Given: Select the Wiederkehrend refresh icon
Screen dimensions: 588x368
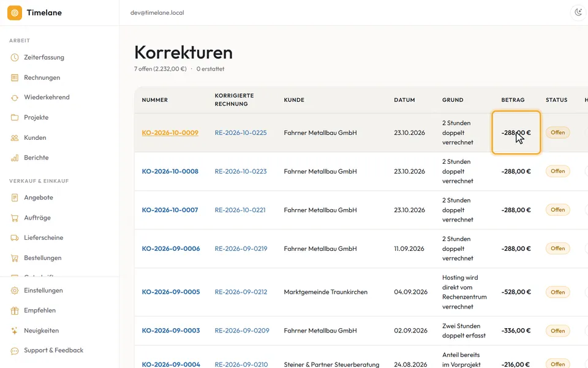Looking at the screenshot, I should click(15, 98).
